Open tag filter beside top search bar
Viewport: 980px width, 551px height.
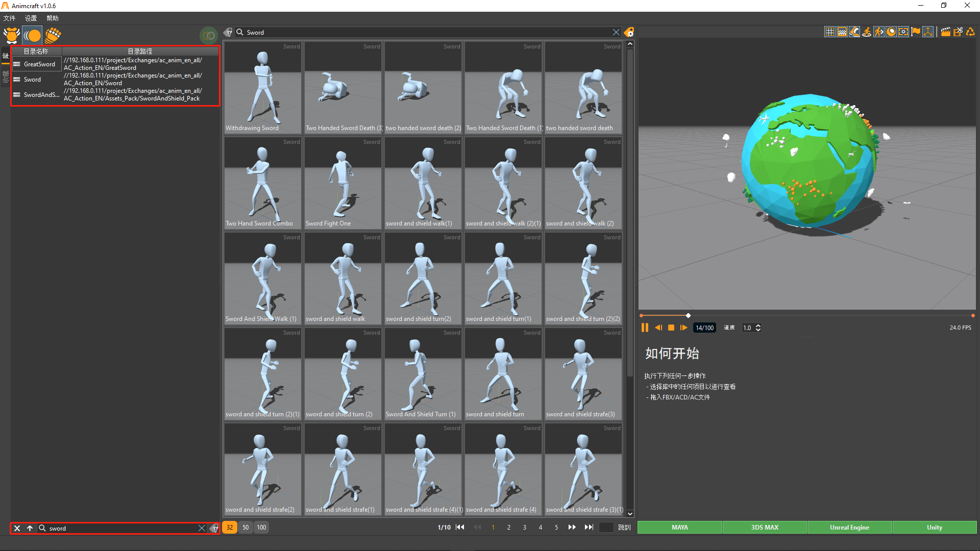(228, 32)
